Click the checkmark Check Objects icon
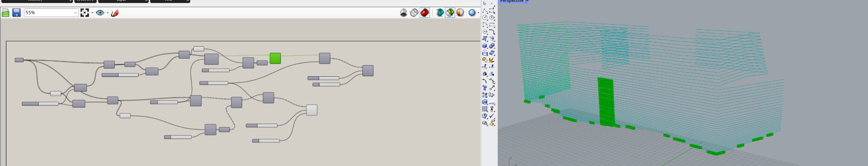868x166 pixels. point(492,116)
